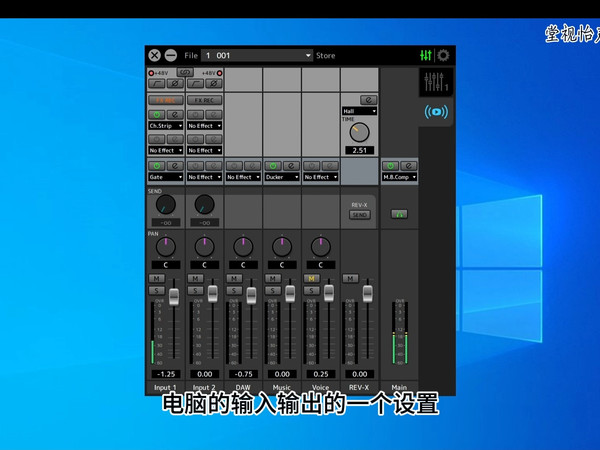
Task: Edit the Ducker effect settings
Action: coord(291,166)
